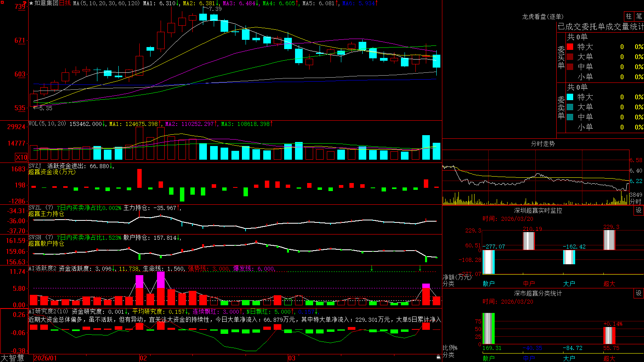644x362 pixels.
Task: Click the green 散户 169.31 bar in classification stats
Action: pos(489,329)
